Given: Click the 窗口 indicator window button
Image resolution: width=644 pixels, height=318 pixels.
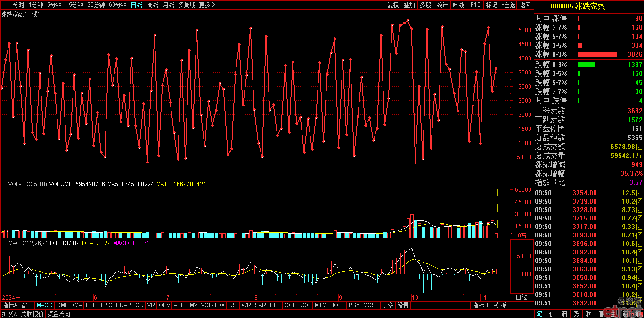Looking at the screenshot, I should click(x=27, y=305).
